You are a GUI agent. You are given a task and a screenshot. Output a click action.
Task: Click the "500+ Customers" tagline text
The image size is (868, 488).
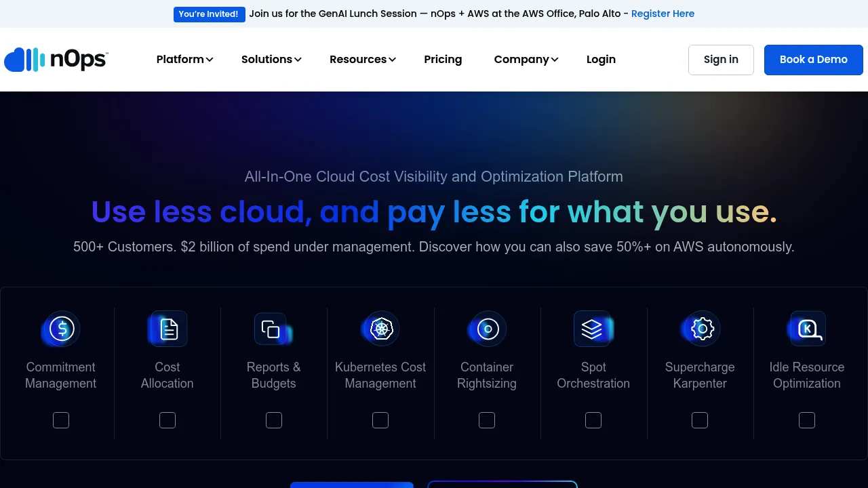coord(434,247)
